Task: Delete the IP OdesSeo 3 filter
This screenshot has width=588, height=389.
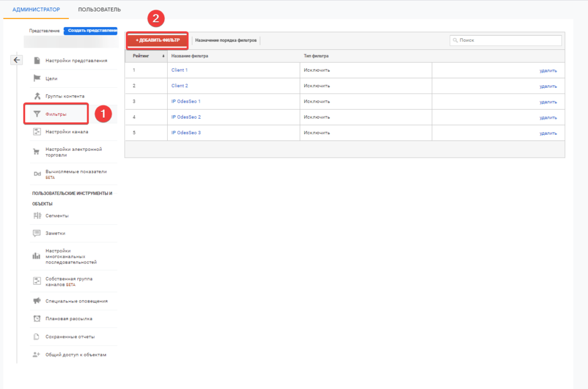Action: (548, 133)
